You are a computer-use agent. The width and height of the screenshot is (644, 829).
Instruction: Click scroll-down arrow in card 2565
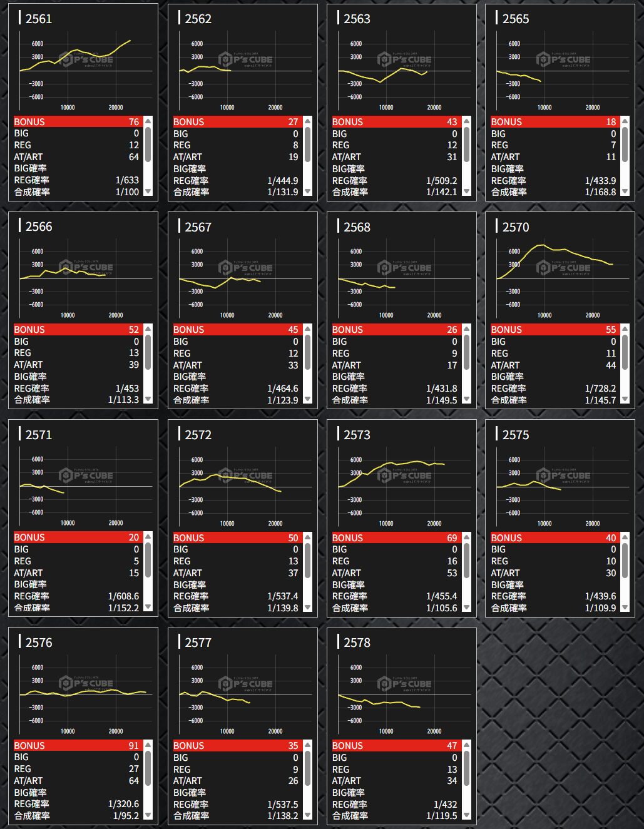coord(625,191)
